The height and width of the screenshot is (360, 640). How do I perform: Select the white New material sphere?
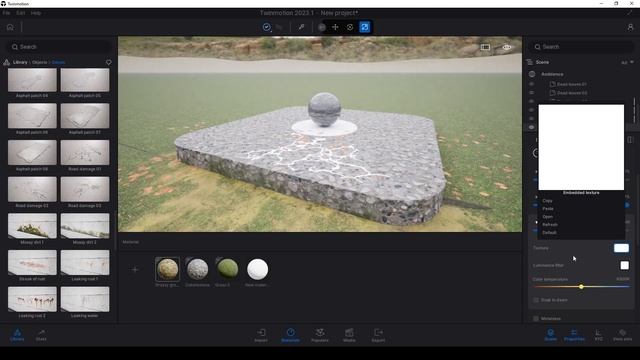point(258,269)
